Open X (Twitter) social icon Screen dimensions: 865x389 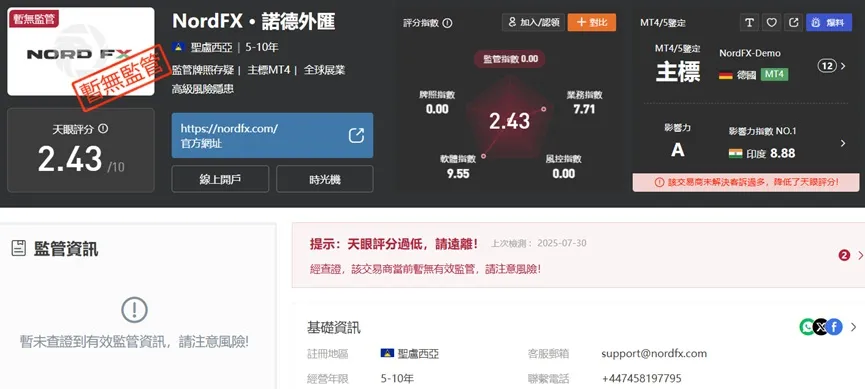[821, 327]
